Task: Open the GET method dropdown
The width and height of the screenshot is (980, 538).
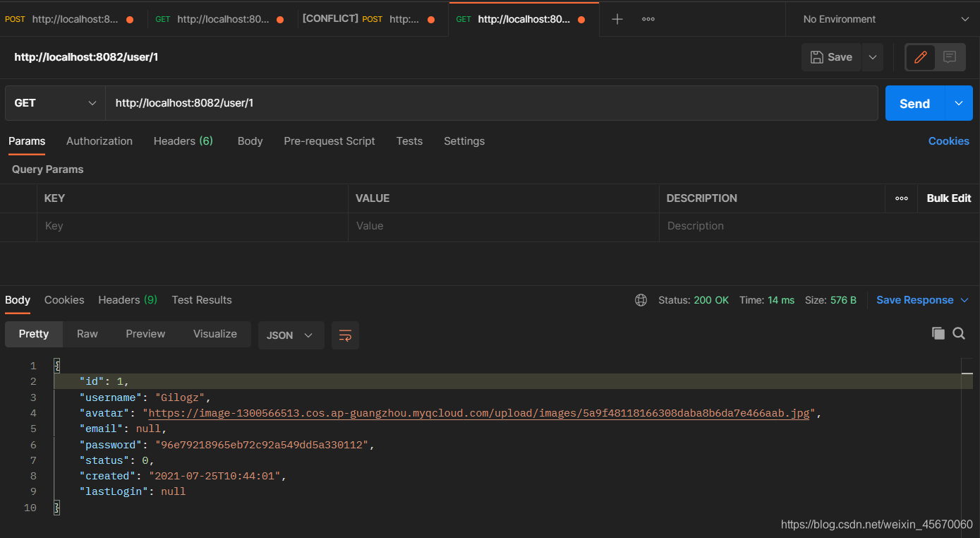Action: [x=55, y=103]
